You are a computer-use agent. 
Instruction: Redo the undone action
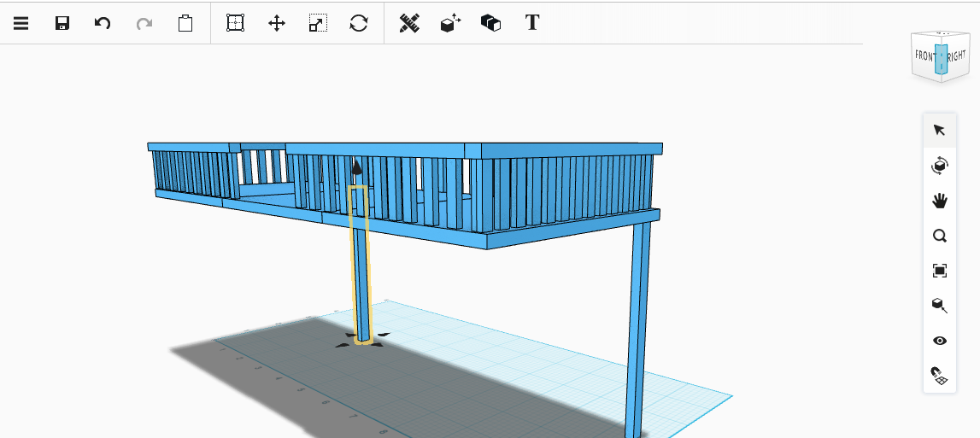[x=144, y=24]
